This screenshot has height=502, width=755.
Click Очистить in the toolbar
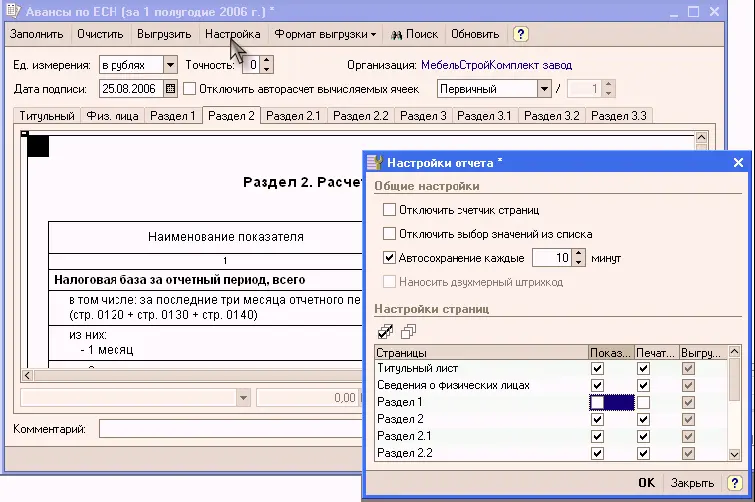click(x=100, y=34)
